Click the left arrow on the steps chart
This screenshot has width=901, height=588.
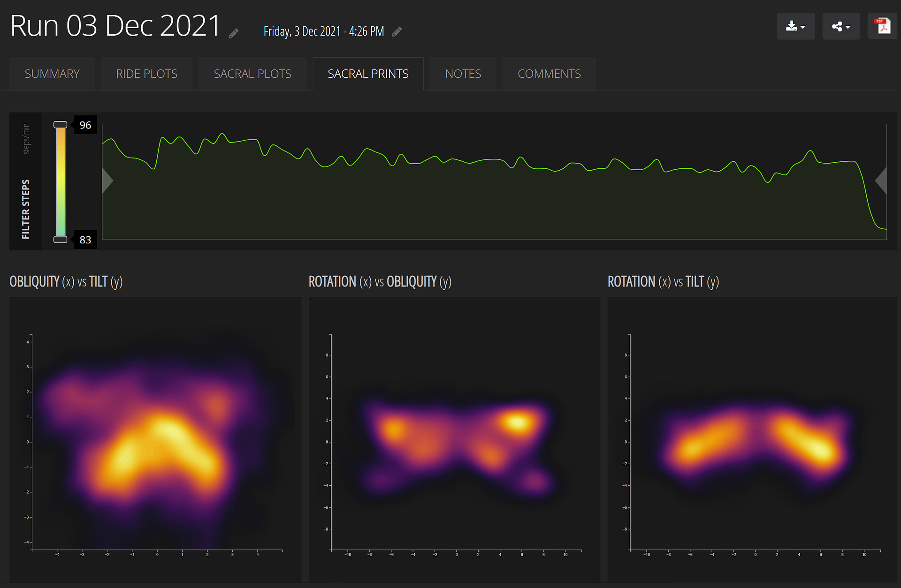coord(107,180)
